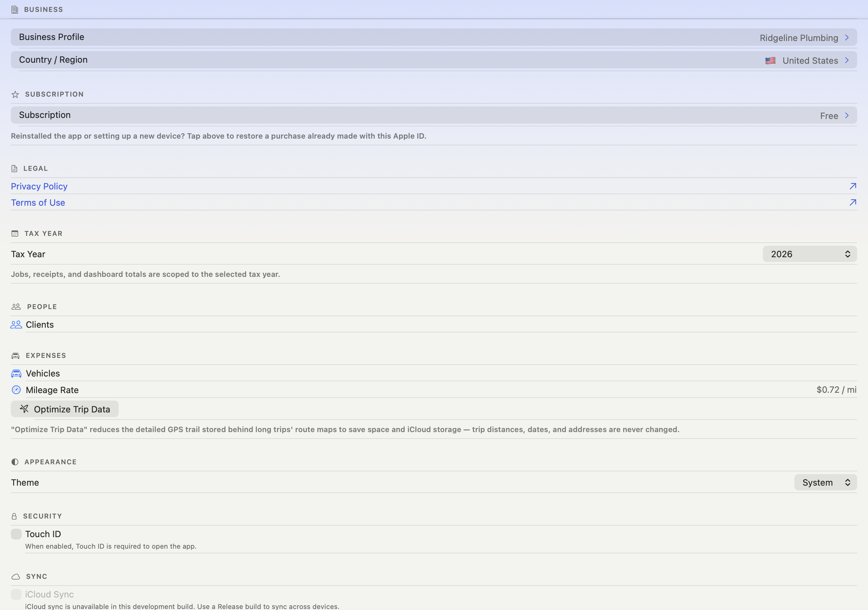Image resolution: width=868 pixels, height=610 pixels.
Task: Click the United States value text
Action: point(810,60)
